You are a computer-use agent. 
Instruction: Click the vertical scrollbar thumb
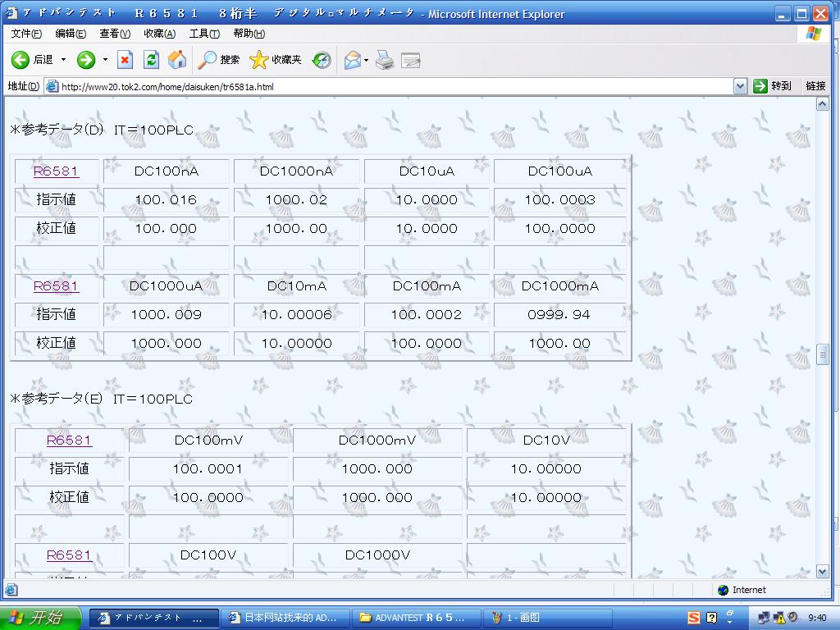pos(822,354)
